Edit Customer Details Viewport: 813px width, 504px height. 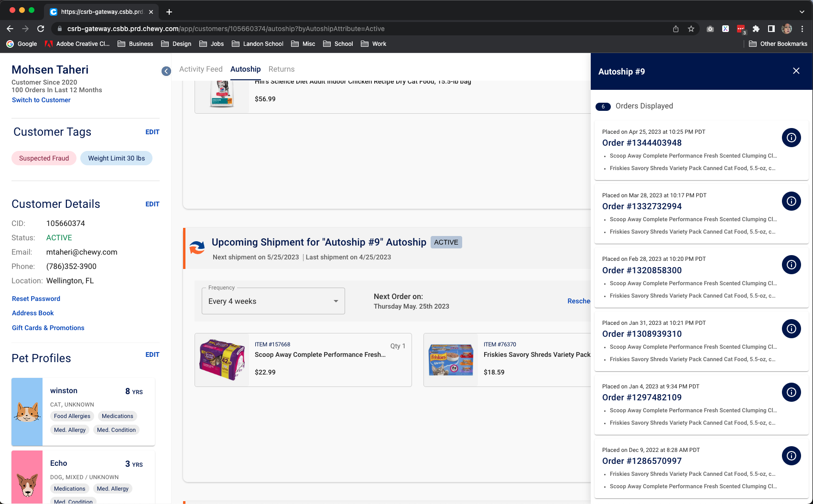[152, 204]
